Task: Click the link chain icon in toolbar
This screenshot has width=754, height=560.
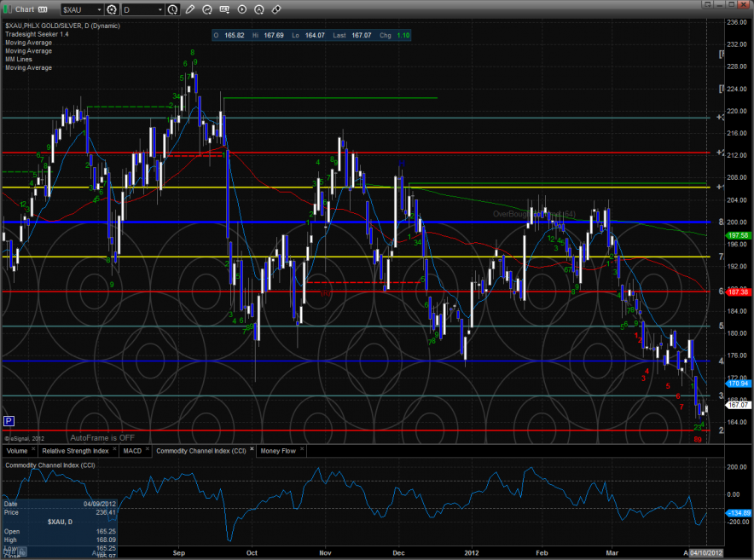Action: click(x=276, y=10)
